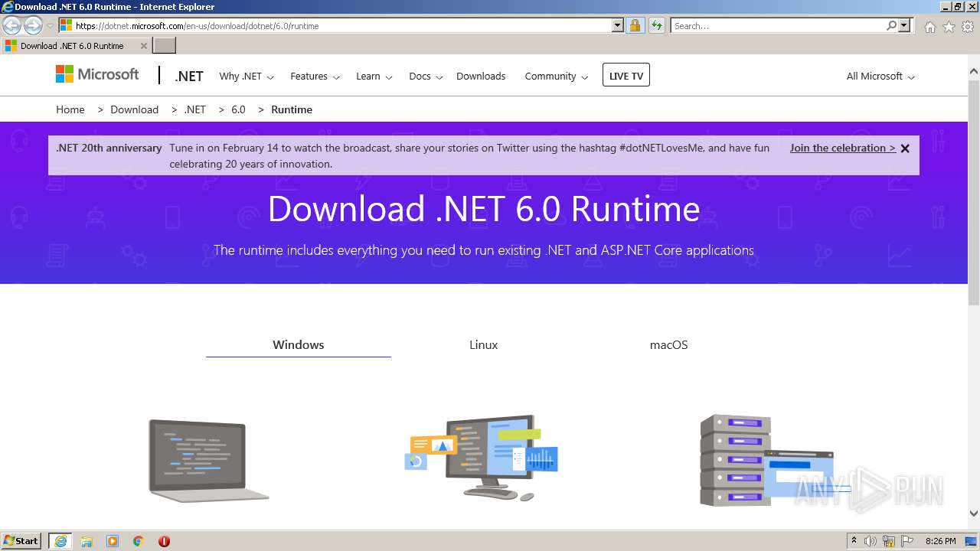Open Windows Media Player taskbar icon
This screenshot has height=551, width=980.
[x=113, y=541]
